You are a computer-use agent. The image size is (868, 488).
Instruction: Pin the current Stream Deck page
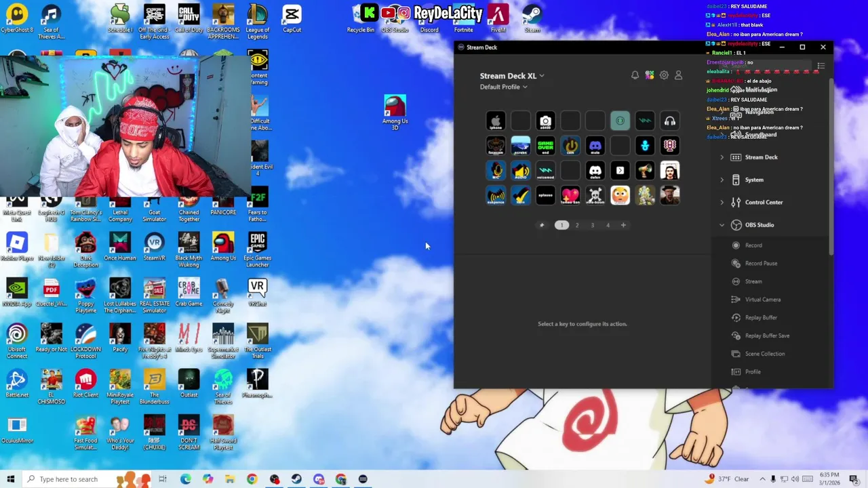pyautogui.click(x=541, y=225)
